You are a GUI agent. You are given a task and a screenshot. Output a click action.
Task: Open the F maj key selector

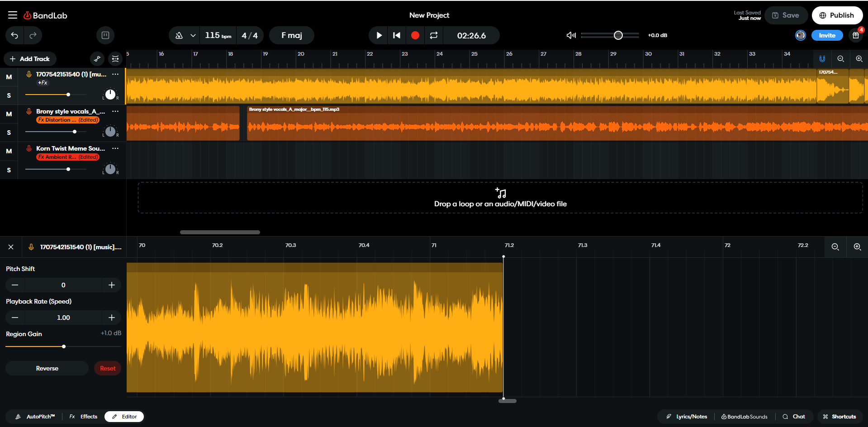click(x=291, y=35)
